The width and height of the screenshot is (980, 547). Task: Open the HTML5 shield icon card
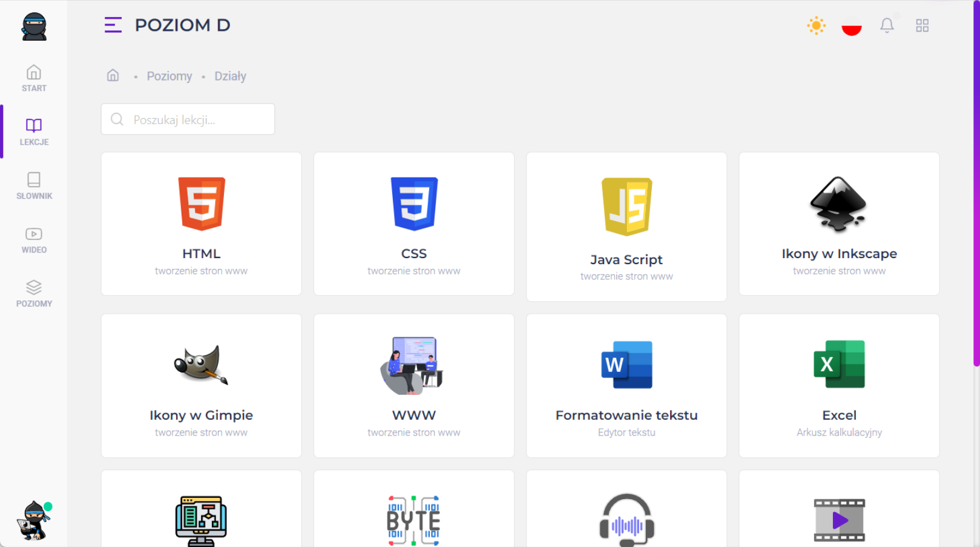[x=202, y=204]
